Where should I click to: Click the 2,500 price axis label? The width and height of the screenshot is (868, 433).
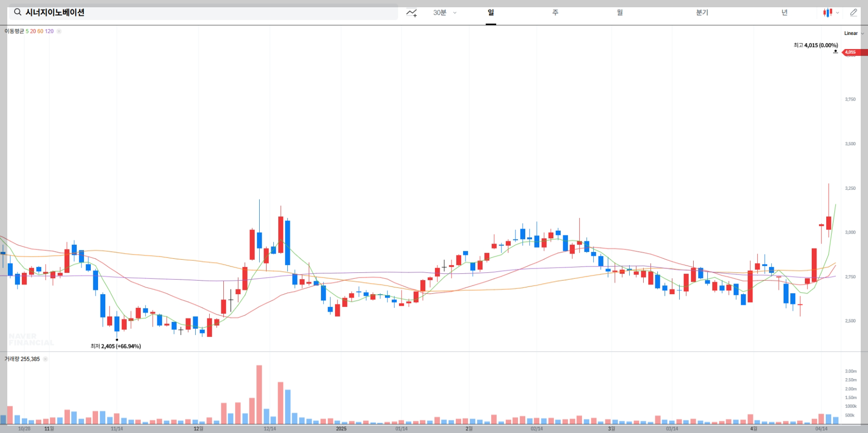pos(851,321)
